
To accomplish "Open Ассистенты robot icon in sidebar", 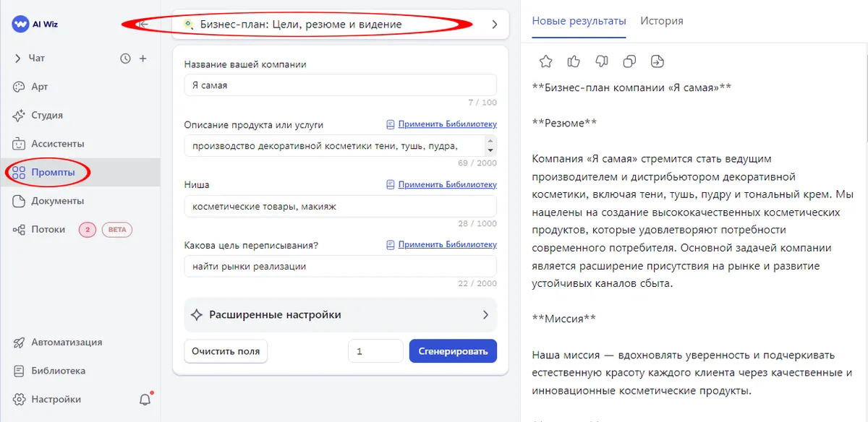I will point(20,143).
